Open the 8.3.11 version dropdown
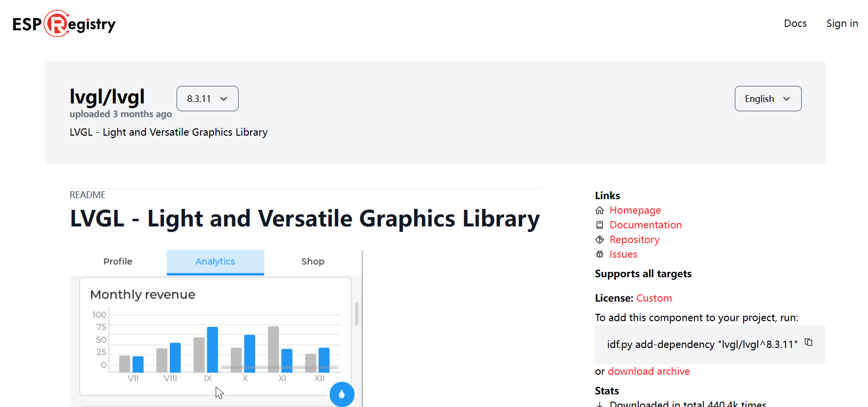The width and height of the screenshot is (868, 407). 207,99
